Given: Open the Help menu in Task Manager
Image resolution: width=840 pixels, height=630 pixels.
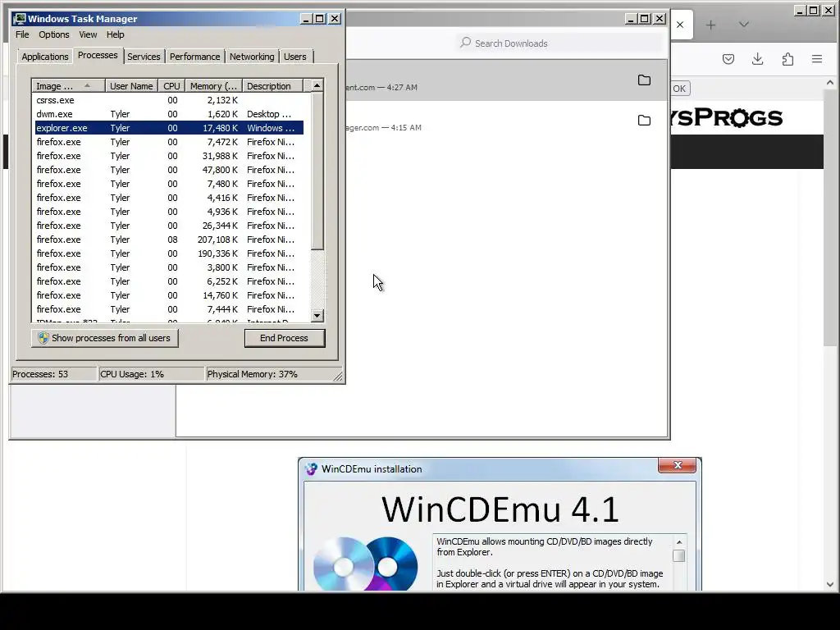Looking at the screenshot, I should (115, 34).
